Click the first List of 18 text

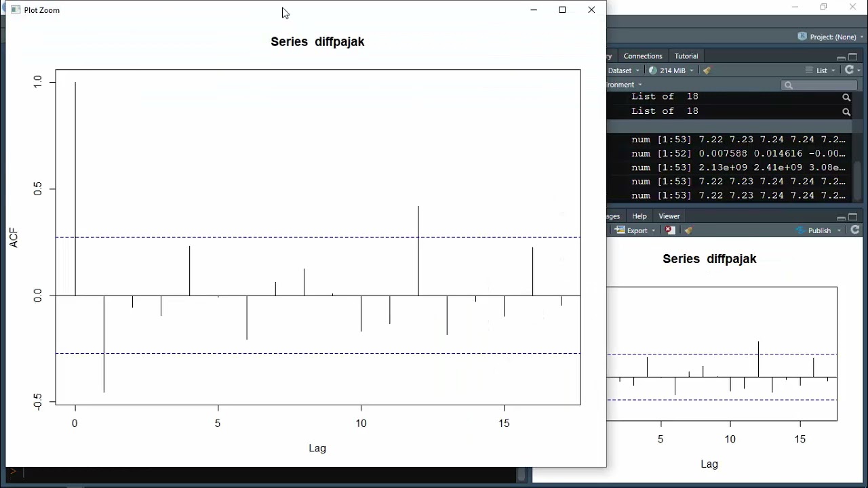coord(665,97)
